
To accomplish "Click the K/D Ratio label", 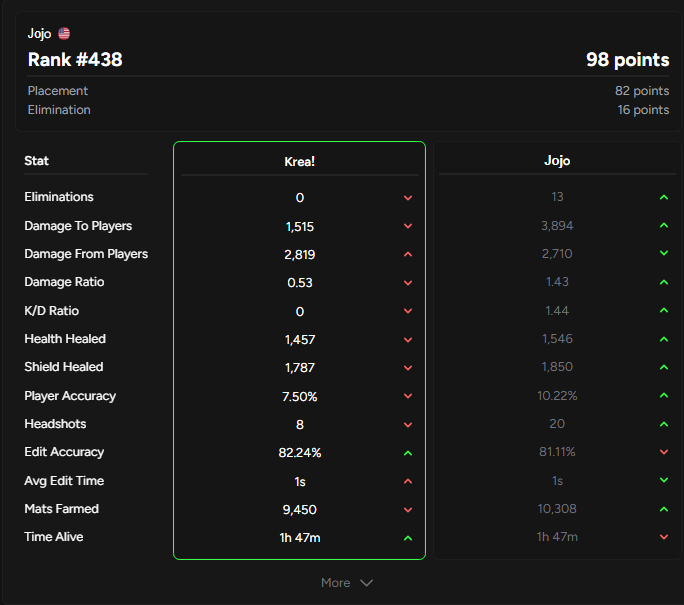I will pos(51,311).
